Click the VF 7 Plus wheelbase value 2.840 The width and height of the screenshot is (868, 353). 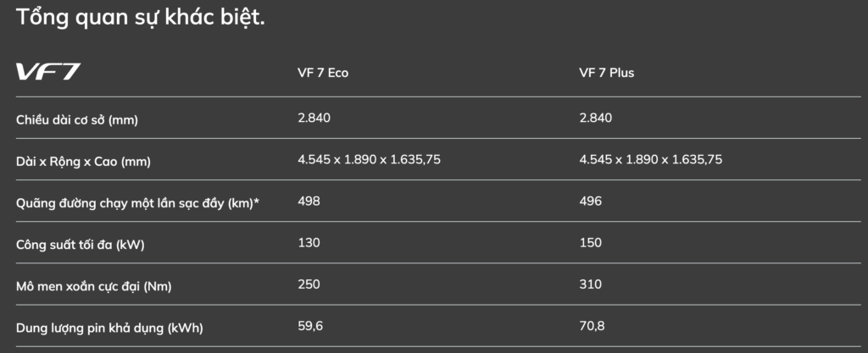point(595,118)
